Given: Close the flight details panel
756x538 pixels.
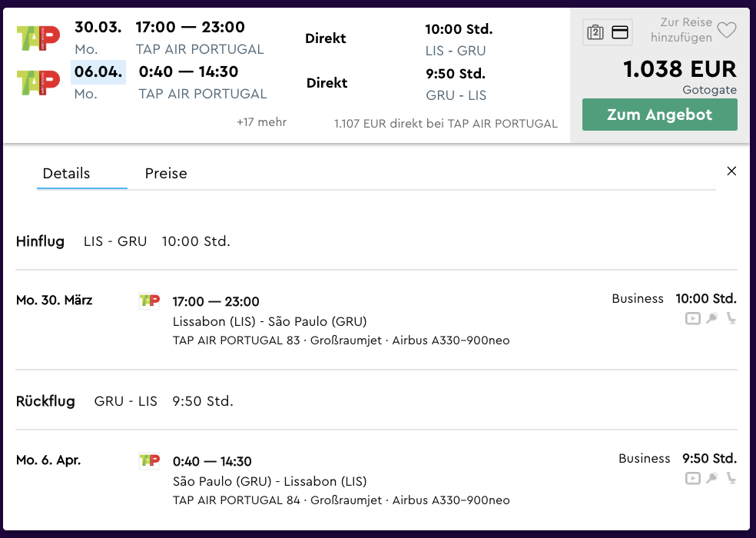Looking at the screenshot, I should click(731, 171).
